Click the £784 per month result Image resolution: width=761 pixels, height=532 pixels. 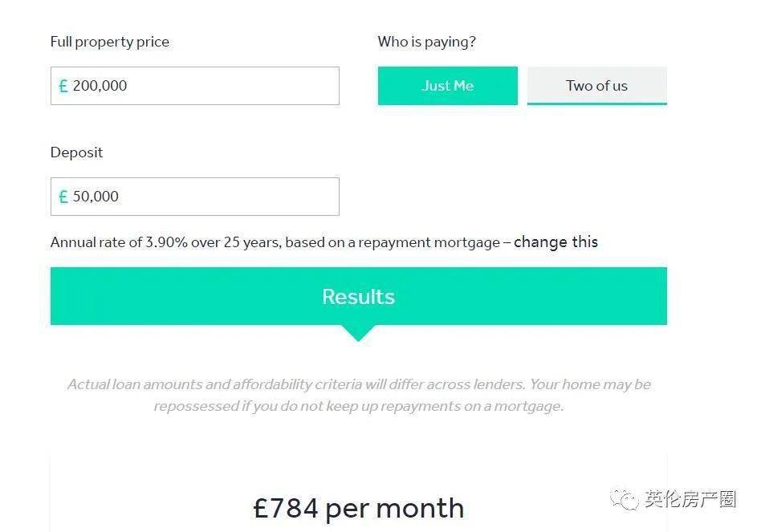pyautogui.click(x=359, y=508)
